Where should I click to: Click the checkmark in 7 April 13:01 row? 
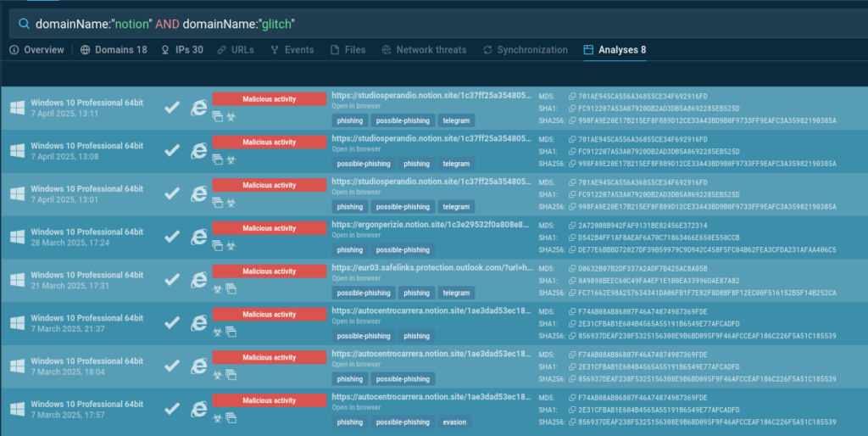point(172,193)
